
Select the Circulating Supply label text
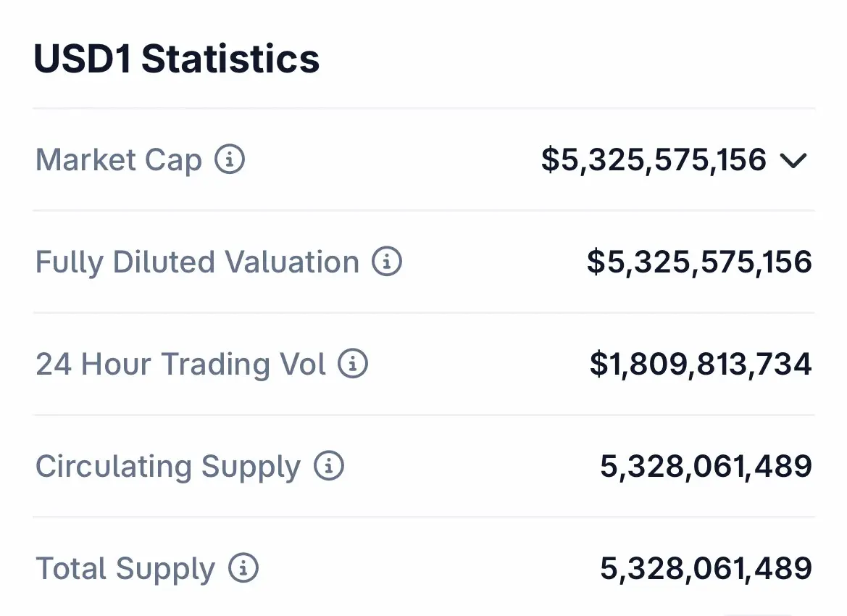tap(168, 466)
